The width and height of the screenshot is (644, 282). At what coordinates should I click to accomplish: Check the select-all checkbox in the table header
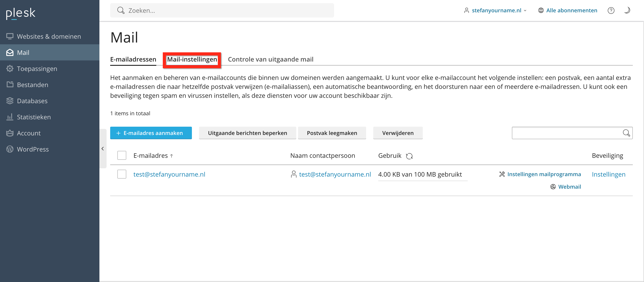pos(122,155)
